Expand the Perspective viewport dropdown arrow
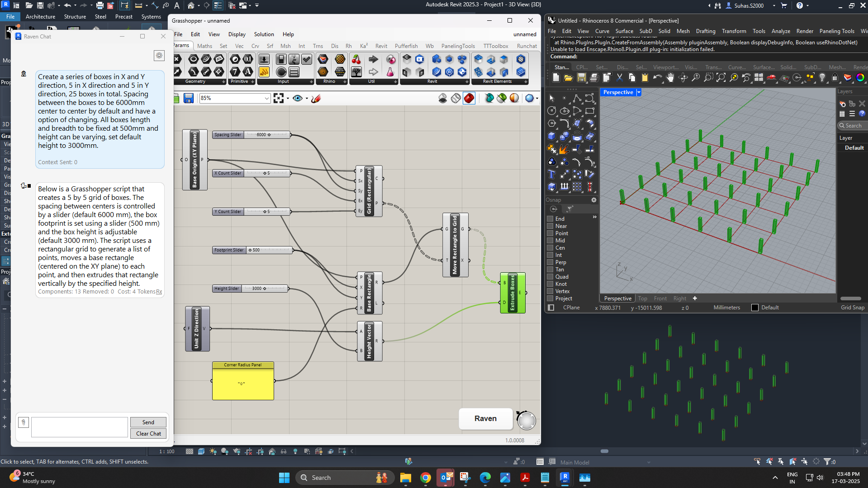 point(639,92)
